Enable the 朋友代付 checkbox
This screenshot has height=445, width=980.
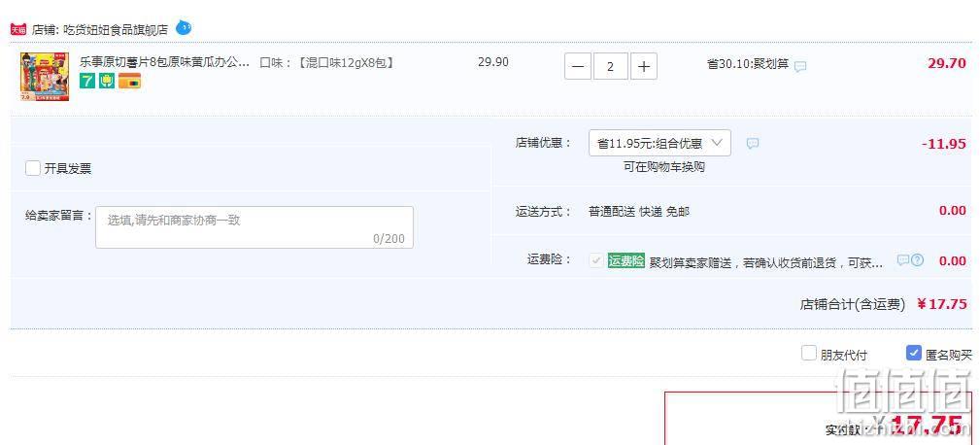[809, 353]
